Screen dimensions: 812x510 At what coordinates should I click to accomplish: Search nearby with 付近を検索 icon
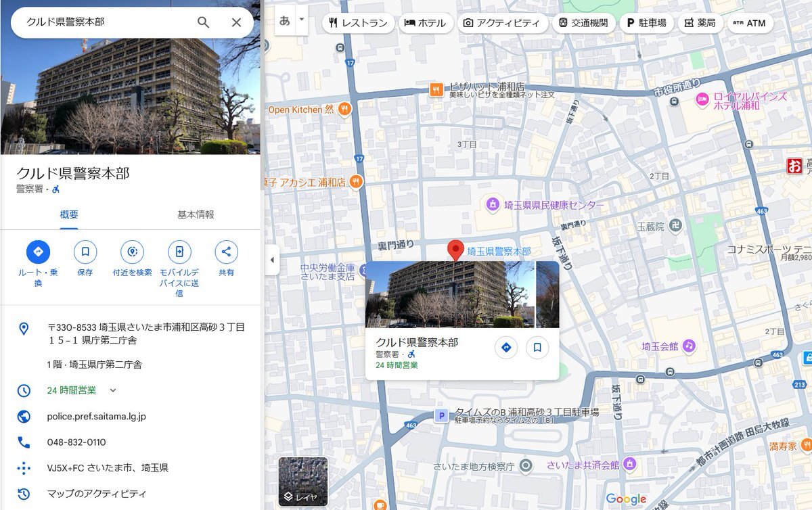[132, 252]
